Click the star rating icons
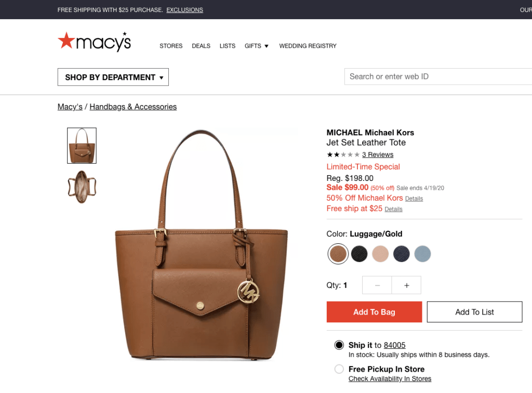The image size is (532, 393). (x=343, y=155)
